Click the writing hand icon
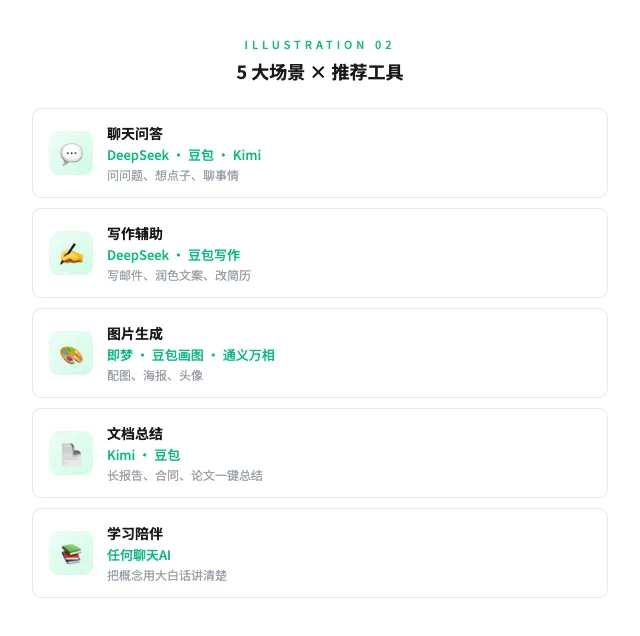The image size is (640, 636). 71,254
